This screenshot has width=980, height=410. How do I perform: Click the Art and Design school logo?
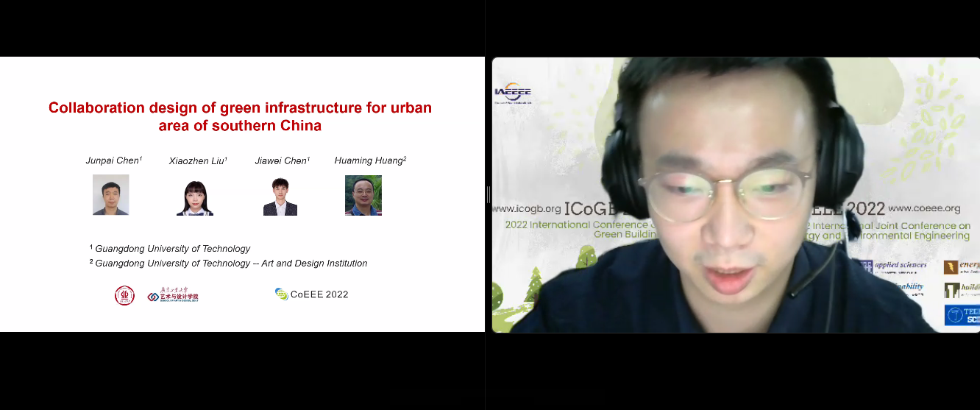(x=173, y=296)
